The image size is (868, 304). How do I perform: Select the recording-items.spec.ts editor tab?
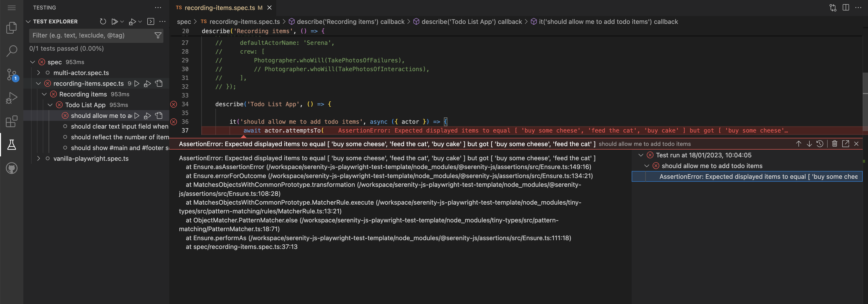(221, 7)
